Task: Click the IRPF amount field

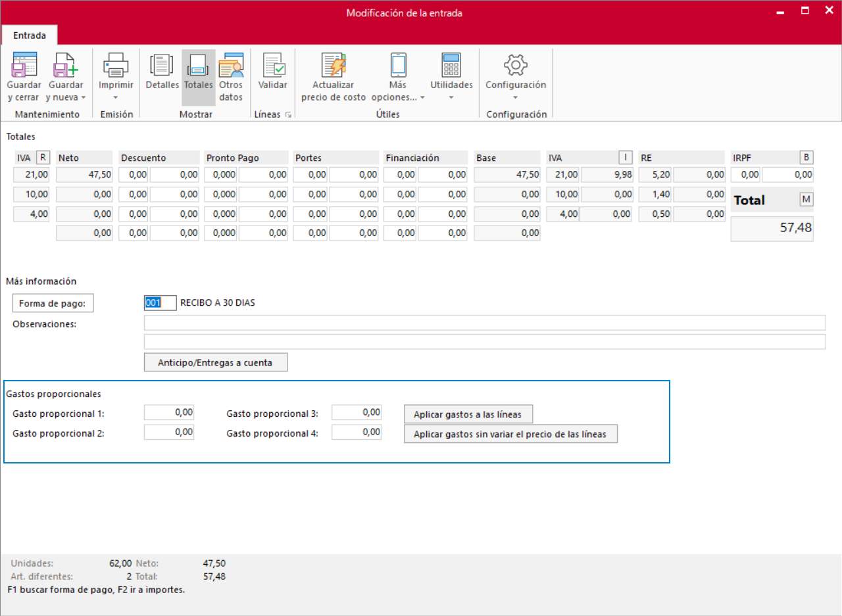Action: click(788, 175)
